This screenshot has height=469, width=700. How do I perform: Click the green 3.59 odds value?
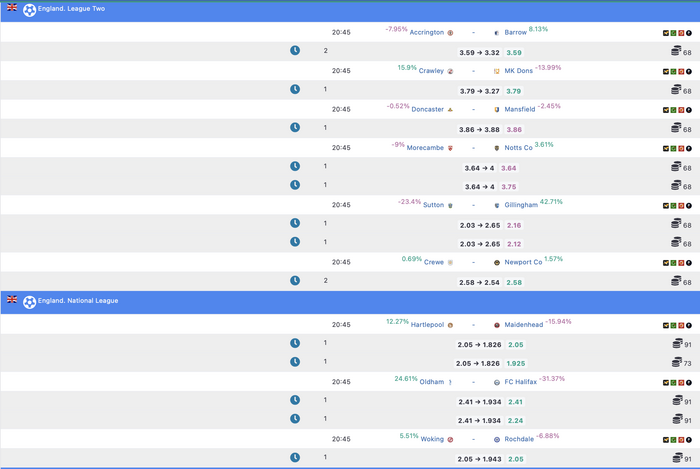click(514, 53)
